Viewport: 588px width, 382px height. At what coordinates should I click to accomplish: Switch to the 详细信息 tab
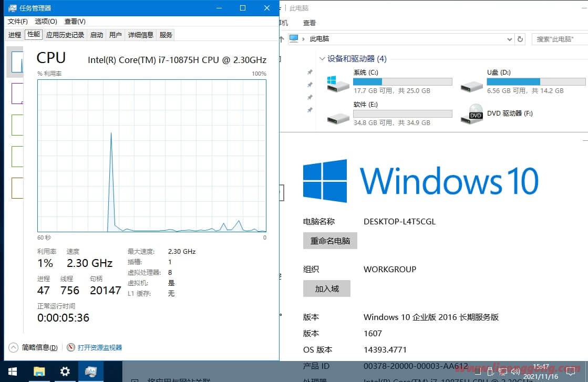pyautogui.click(x=141, y=35)
